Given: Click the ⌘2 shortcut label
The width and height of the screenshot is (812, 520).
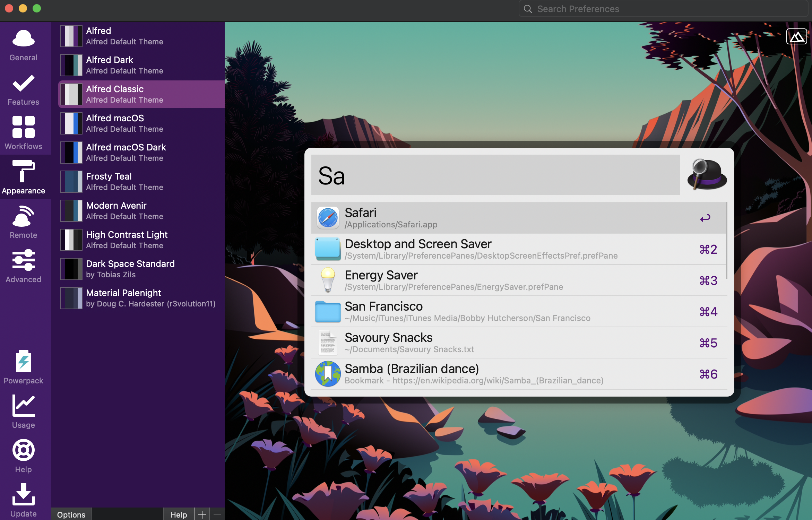Looking at the screenshot, I should click(708, 249).
